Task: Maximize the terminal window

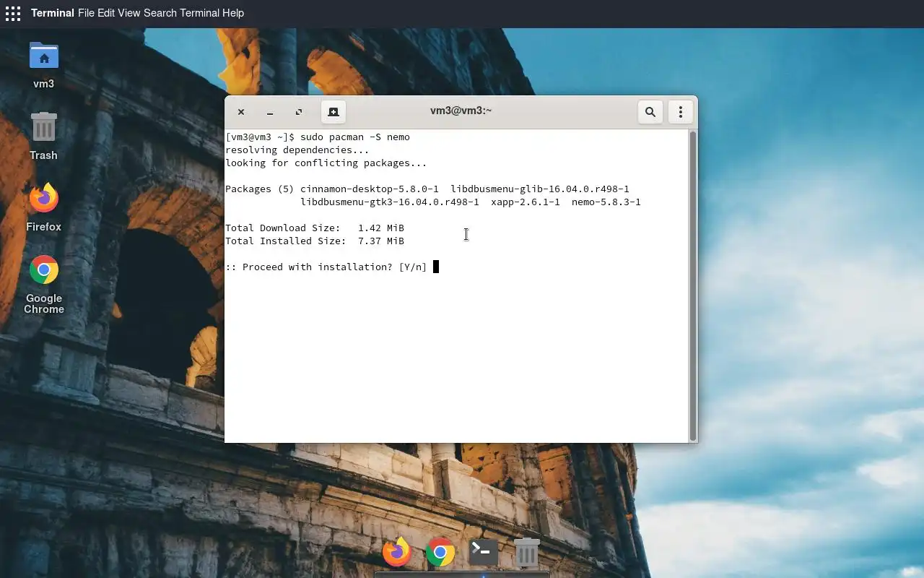Action: coord(299,112)
